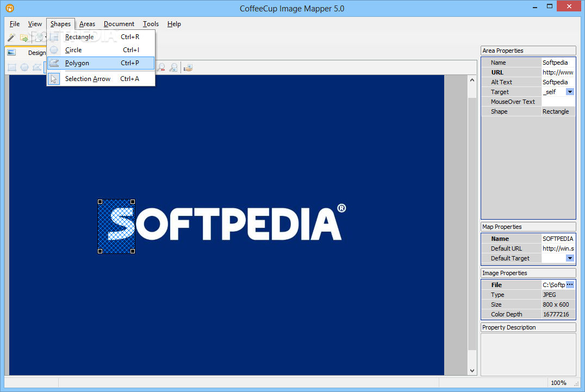Click the vertical scrollbar thumb

[472, 224]
